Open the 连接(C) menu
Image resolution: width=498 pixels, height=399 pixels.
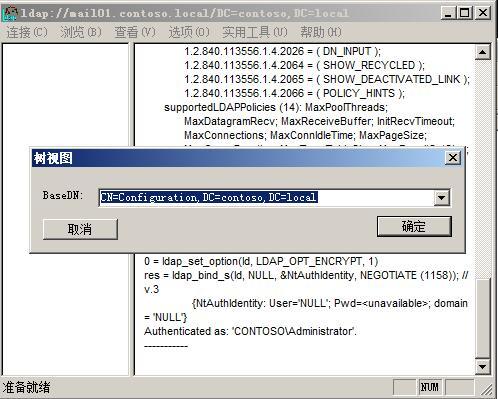[27, 32]
